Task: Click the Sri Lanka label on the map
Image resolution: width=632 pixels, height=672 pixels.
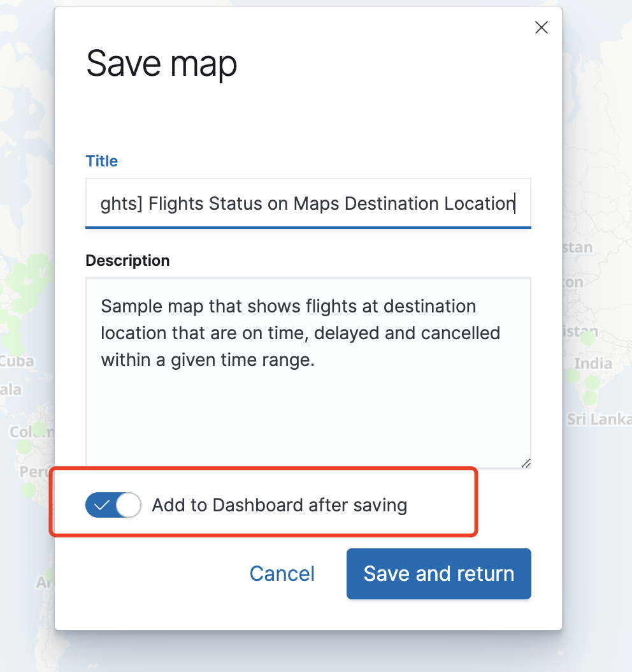Action: [x=596, y=419]
